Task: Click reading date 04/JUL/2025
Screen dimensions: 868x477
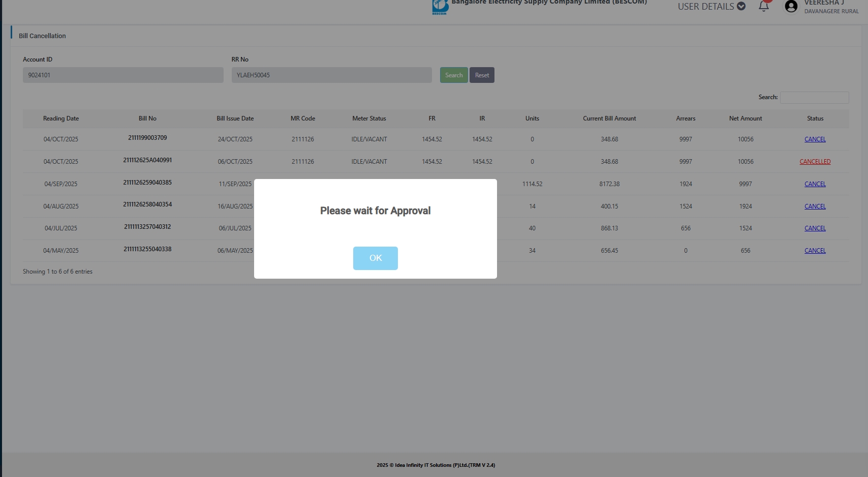Action: 61,228
